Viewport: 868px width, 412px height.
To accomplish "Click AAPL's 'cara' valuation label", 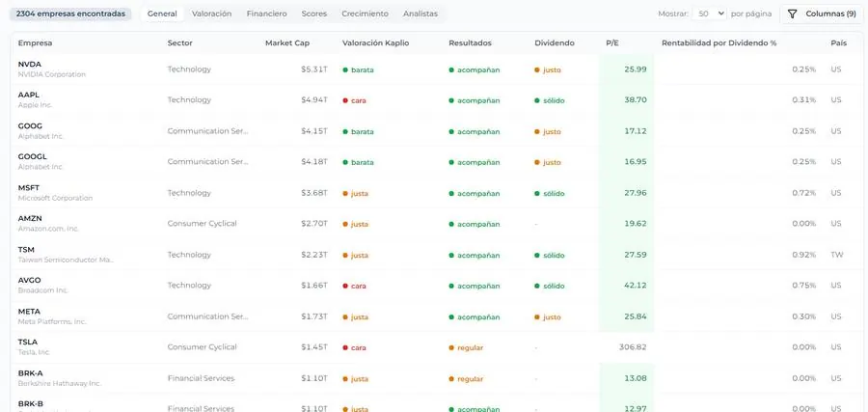I will coord(354,100).
